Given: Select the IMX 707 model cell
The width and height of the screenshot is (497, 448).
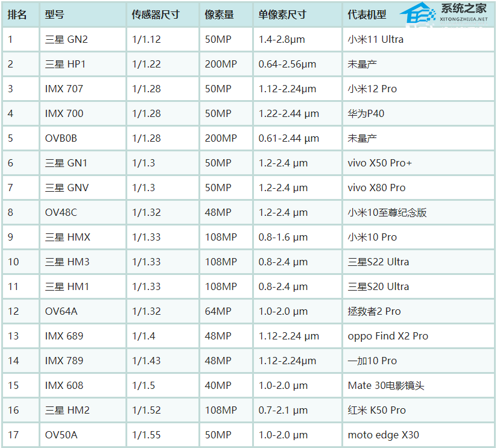Looking at the screenshot, I should tap(83, 89).
